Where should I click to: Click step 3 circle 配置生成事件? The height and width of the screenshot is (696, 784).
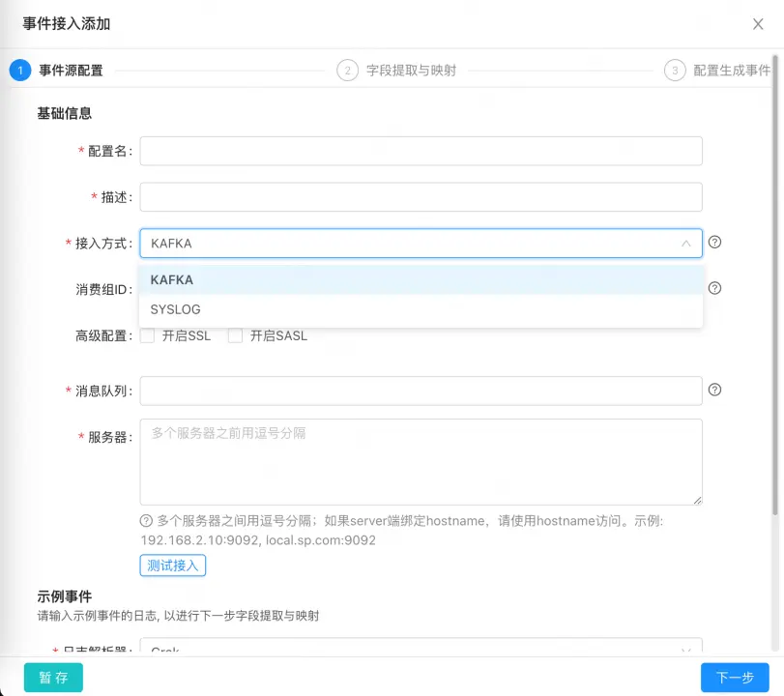coord(675,71)
